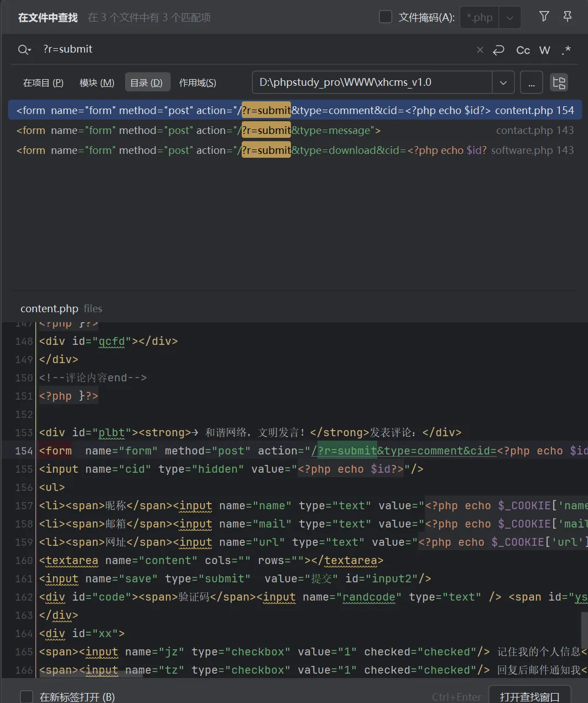The height and width of the screenshot is (703, 588).
Task: Check the open in new tab box
Action: point(27,696)
